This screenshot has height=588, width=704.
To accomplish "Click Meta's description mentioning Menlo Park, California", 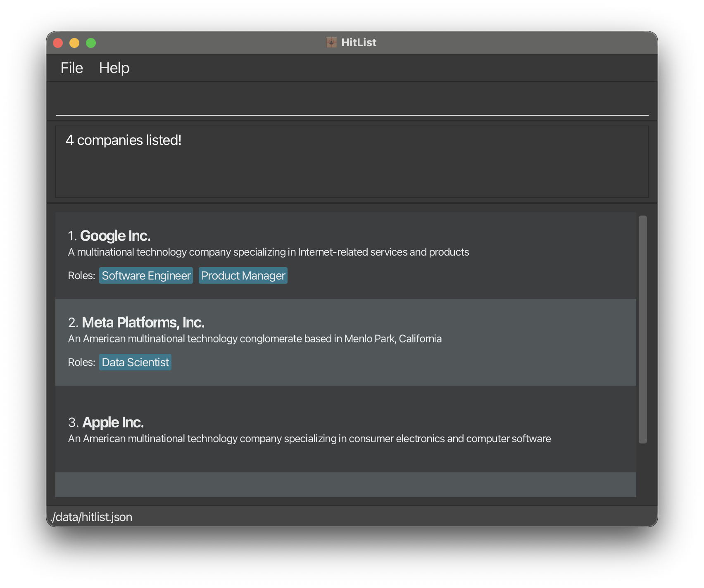I will [255, 339].
